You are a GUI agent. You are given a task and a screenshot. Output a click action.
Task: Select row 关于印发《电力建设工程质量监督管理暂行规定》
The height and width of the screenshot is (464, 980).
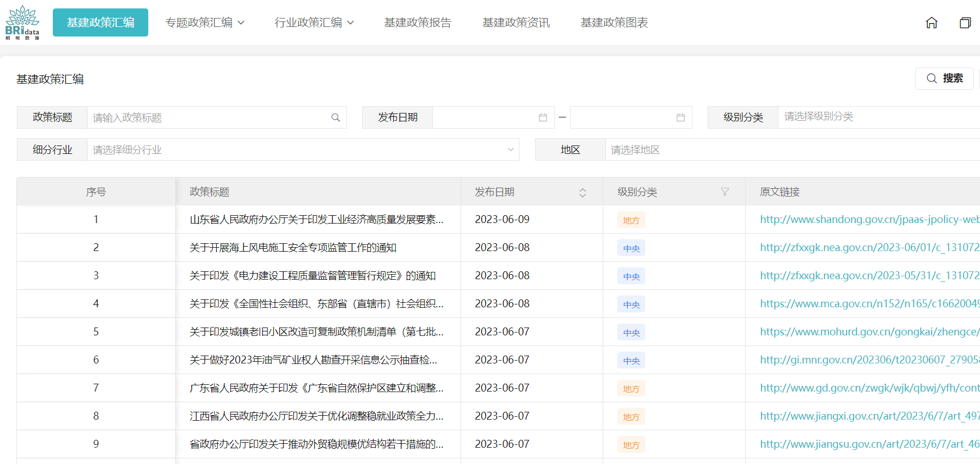point(313,275)
